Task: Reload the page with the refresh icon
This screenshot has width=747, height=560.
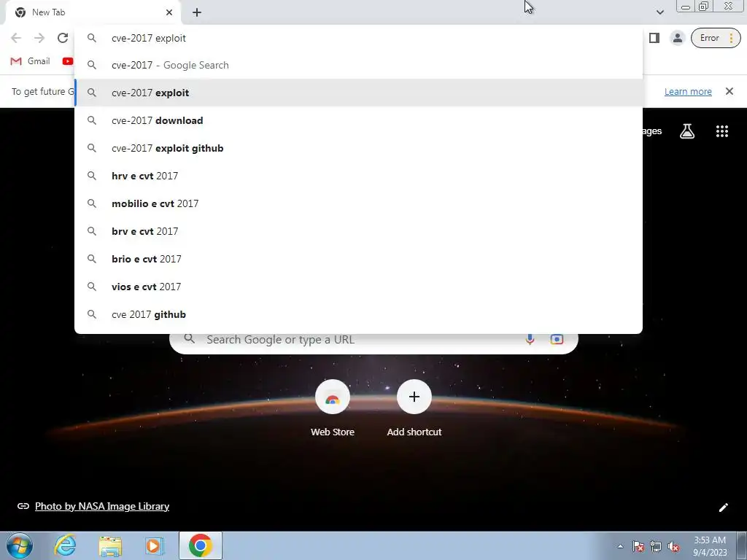Action: 63,38
